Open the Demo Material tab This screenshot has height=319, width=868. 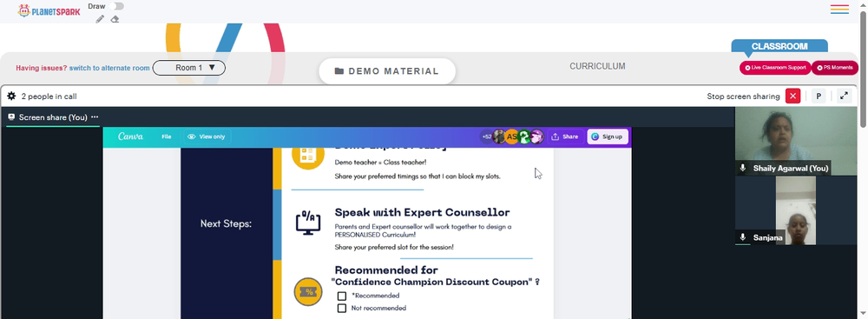[387, 71]
